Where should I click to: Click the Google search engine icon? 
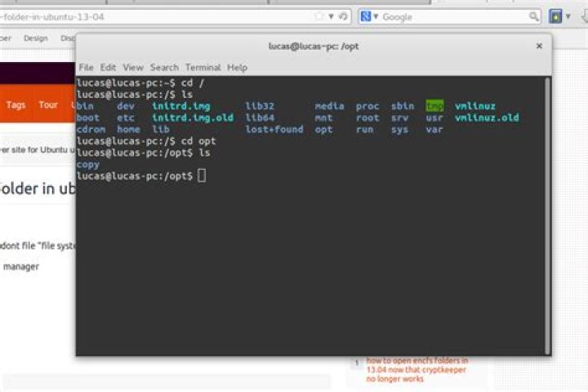[x=365, y=16]
